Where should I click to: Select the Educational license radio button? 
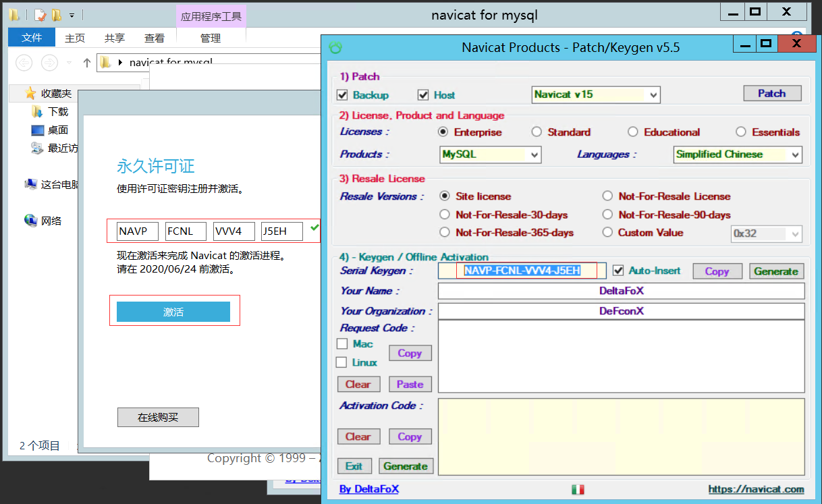click(633, 132)
